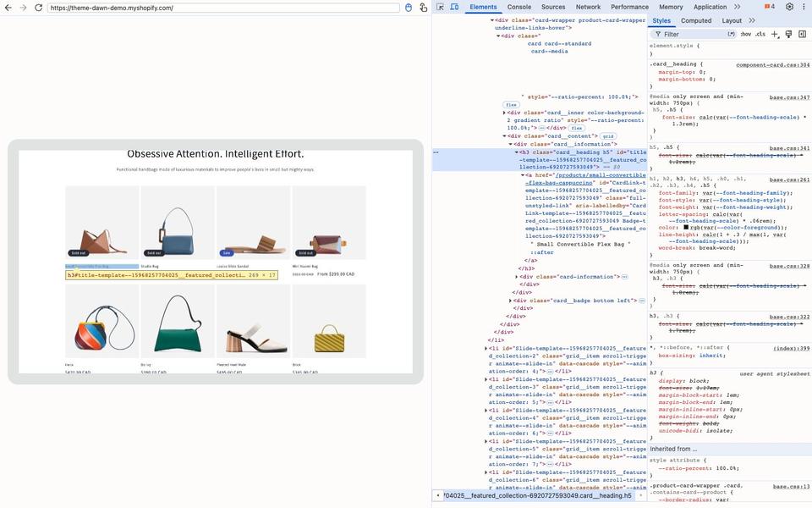The image size is (812, 508).
Task: Toggle the device toolbar icon
Action: 454,7
